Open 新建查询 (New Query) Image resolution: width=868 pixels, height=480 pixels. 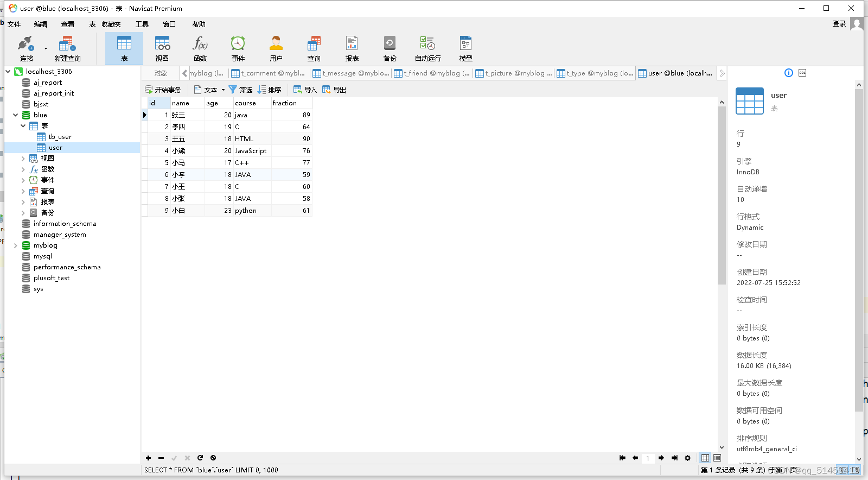pyautogui.click(x=67, y=48)
